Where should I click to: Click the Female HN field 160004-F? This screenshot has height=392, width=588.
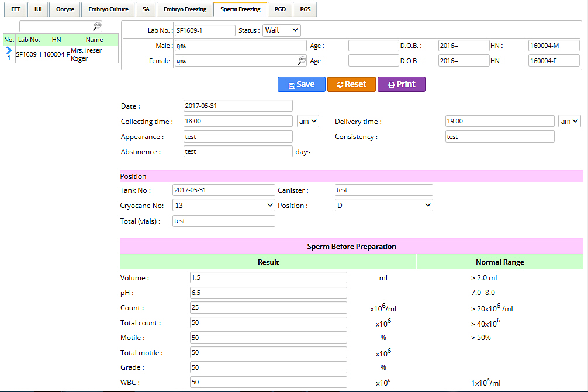coord(554,61)
